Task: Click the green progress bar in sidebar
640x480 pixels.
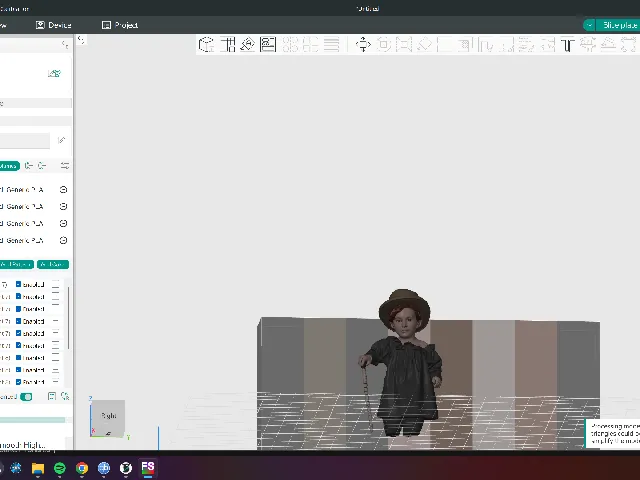Action: point(32,420)
